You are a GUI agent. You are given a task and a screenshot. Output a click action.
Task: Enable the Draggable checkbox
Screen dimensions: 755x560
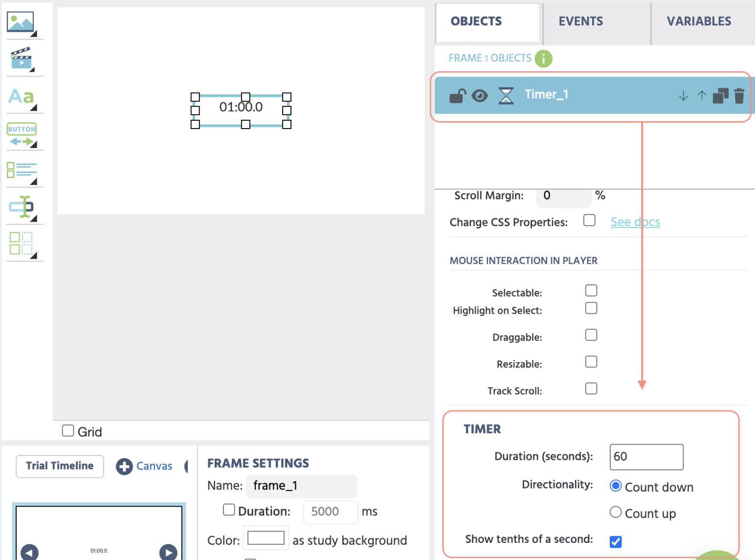click(x=591, y=335)
